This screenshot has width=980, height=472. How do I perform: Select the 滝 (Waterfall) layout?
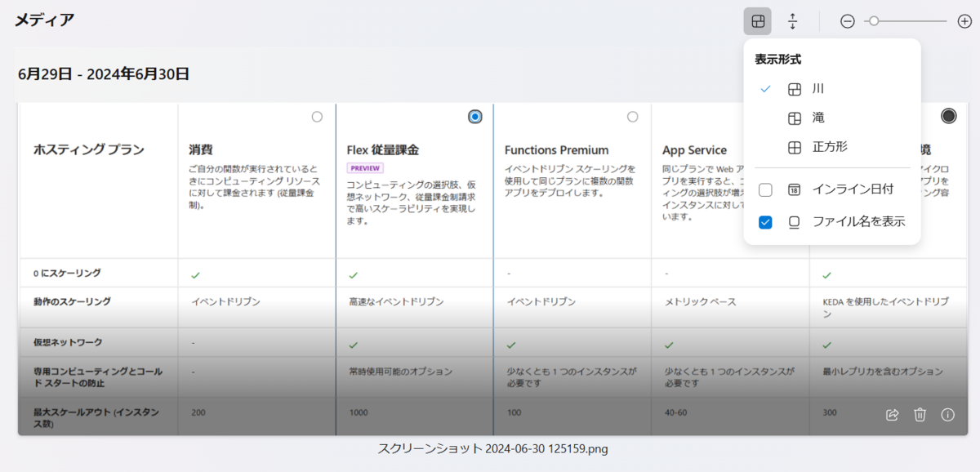832,118
